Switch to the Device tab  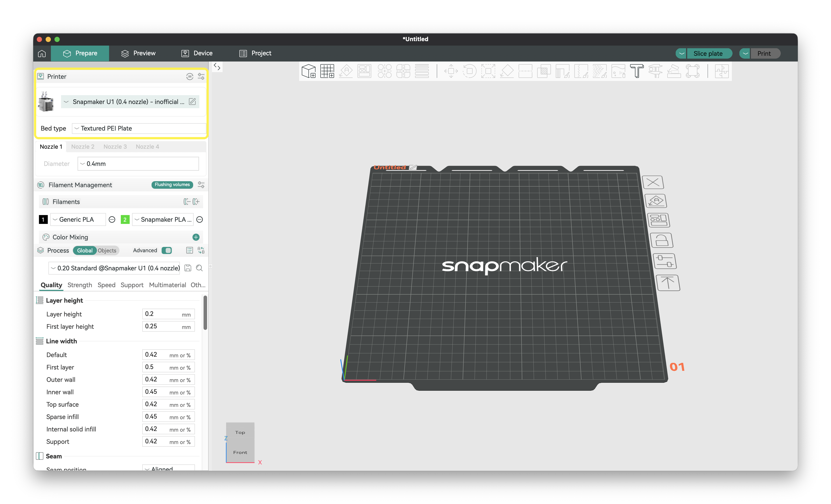tap(197, 53)
